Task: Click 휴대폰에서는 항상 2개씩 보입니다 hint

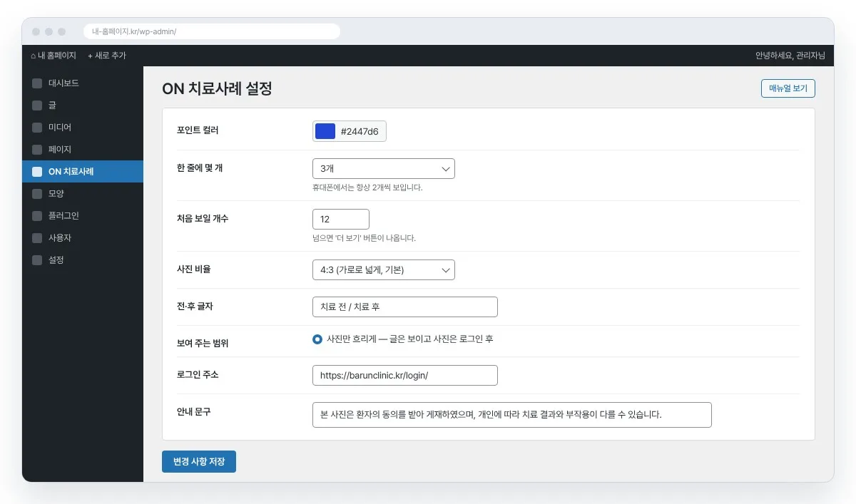Action: [367, 187]
